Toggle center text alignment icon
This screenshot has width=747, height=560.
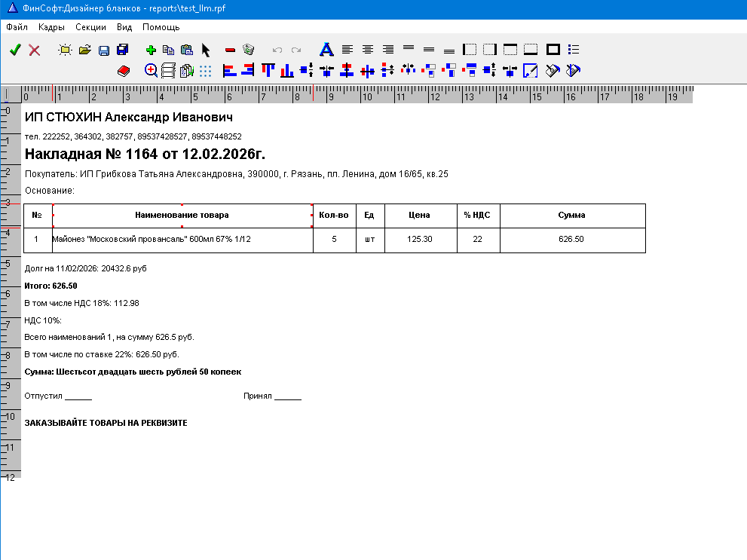point(367,50)
